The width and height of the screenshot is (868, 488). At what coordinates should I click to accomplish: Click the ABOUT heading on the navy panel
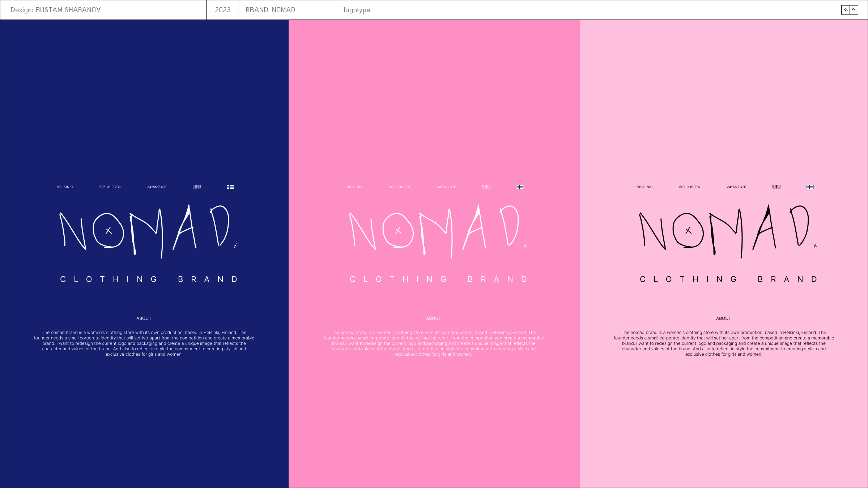(x=144, y=318)
